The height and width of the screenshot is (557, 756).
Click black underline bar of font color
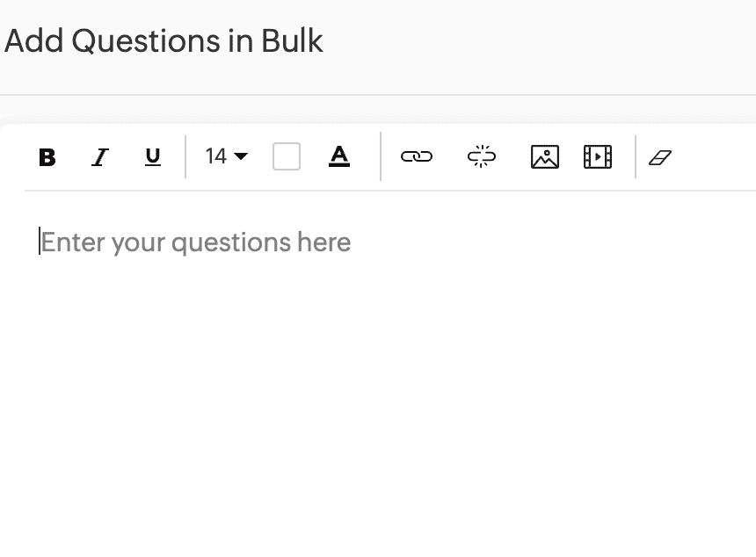(x=339, y=165)
